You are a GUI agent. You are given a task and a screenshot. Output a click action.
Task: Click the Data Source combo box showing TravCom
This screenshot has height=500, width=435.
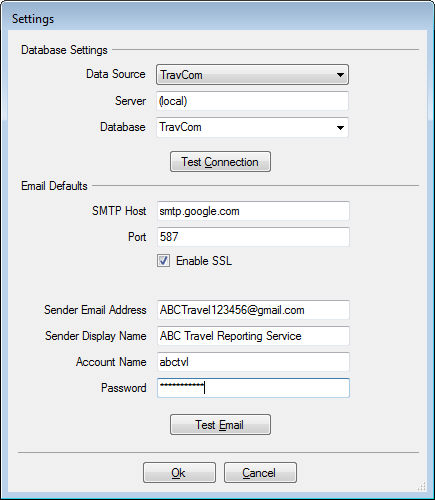(x=252, y=75)
